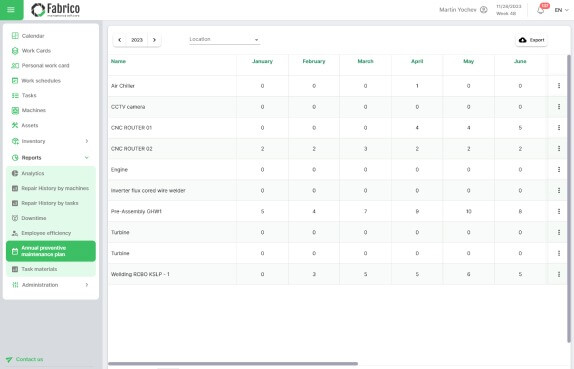574x369 pixels.
Task: Click the Reports pie icon
Action: [15, 158]
